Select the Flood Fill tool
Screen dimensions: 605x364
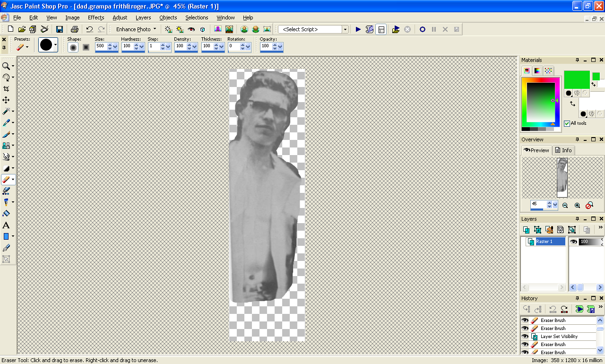pos(6,214)
